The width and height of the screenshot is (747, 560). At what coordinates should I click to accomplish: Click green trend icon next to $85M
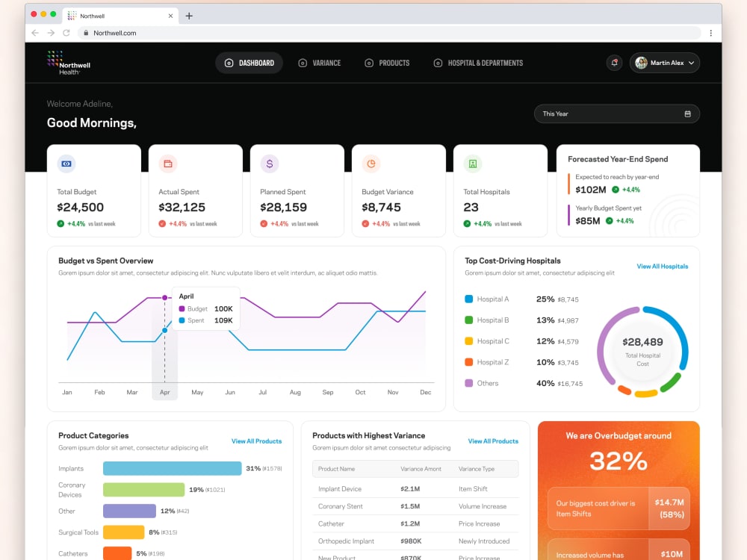tap(609, 220)
